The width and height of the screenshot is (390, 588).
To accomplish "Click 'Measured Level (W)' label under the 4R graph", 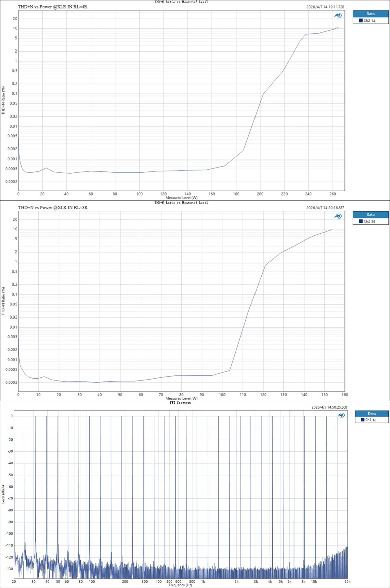I will click(x=181, y=198).
